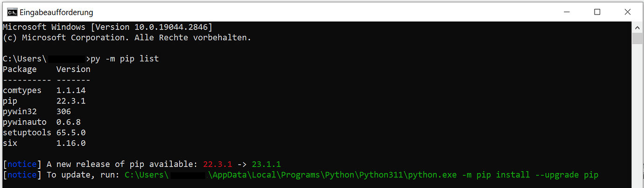The height and width of the screenshot is (188, 644).
Task: Click the comtypes package name
Action: (x=22, y=90)
